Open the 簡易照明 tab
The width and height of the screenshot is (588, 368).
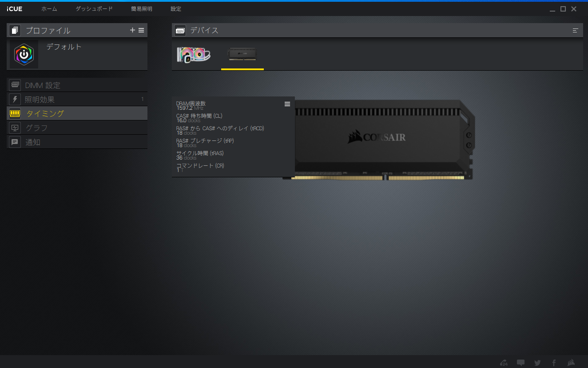(142, 9)
